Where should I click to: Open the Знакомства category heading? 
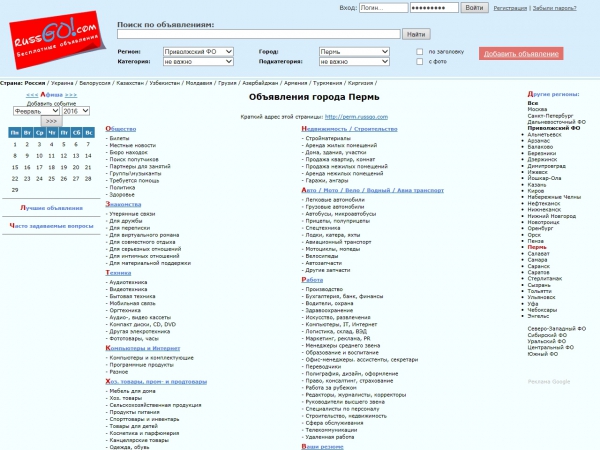click(x=123, y=204)
